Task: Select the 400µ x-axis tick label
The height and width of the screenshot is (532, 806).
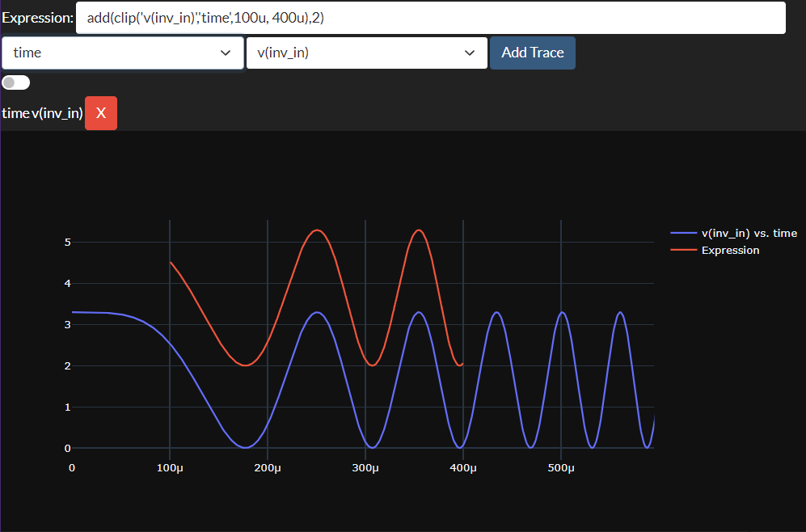Action: pyautogui.click(x=463, y=468)
